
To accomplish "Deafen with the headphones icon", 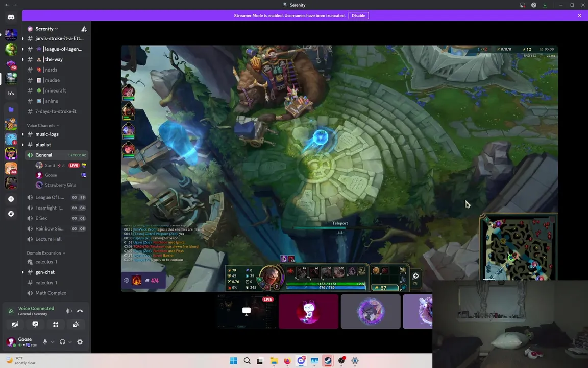I will (62, 342).
